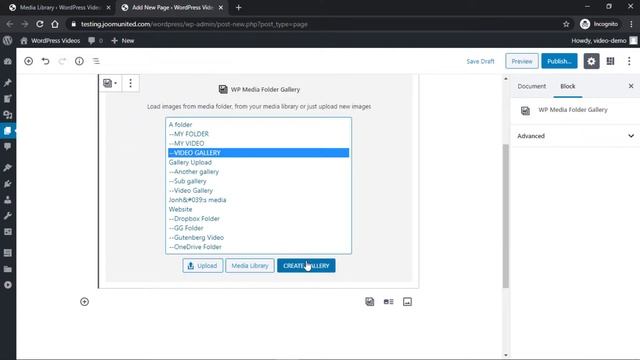Click the Add block plus icon in top toolbar

click(29, 61)
